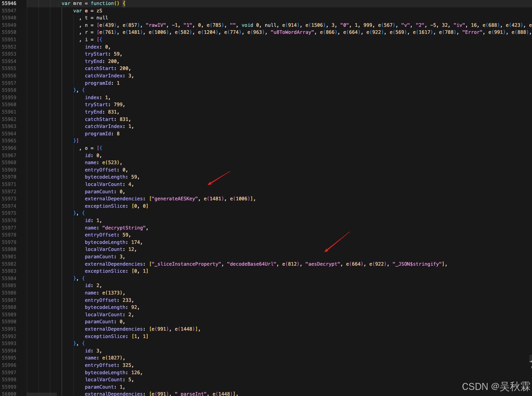Screen dimensions: 532x396
Task: Click the "decodeBase64Url" string
Action: tap(252, 264)
